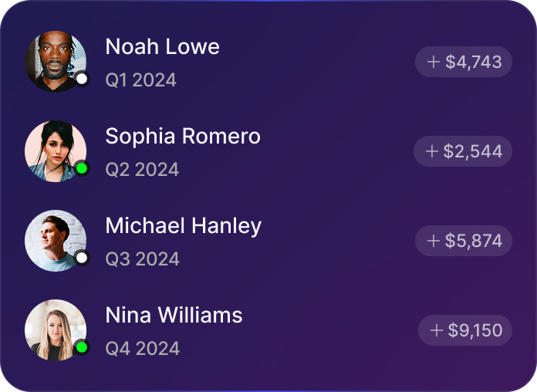Select the Michael Hanley name text

183,226
